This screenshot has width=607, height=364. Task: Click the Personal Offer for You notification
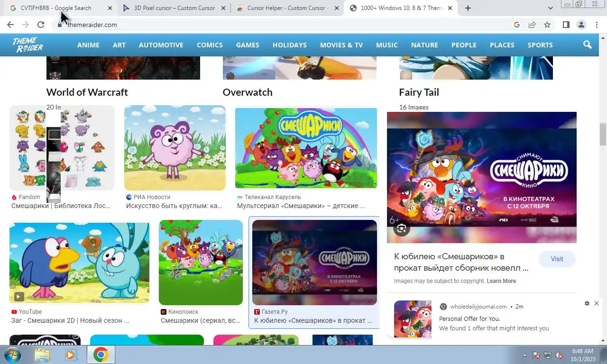click(x=493, y=318)
